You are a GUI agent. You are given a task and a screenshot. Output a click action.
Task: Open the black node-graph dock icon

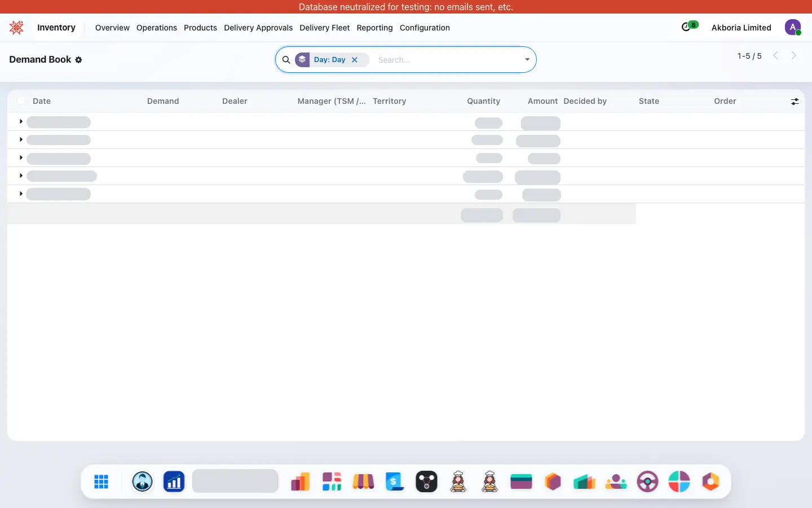(427, 481)
